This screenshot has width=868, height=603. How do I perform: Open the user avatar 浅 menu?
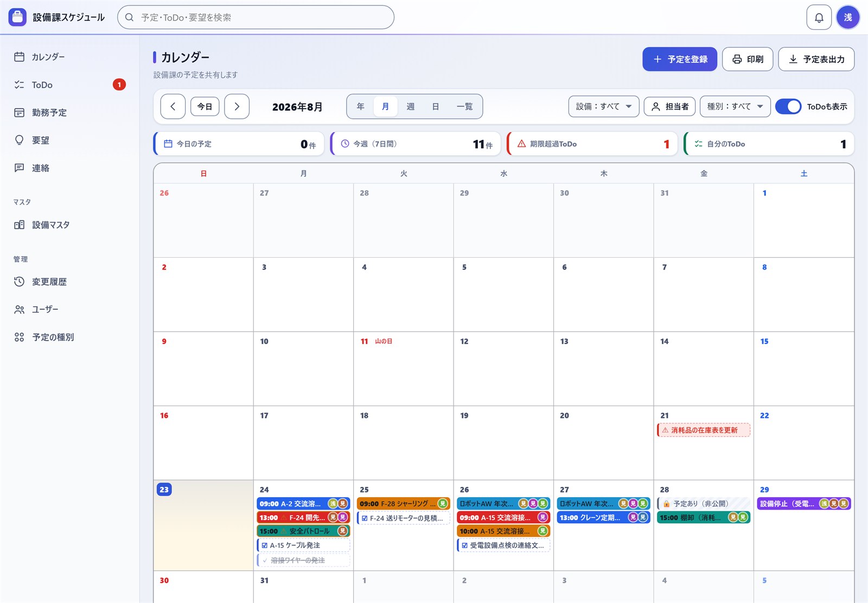click(x=848, y=17)
